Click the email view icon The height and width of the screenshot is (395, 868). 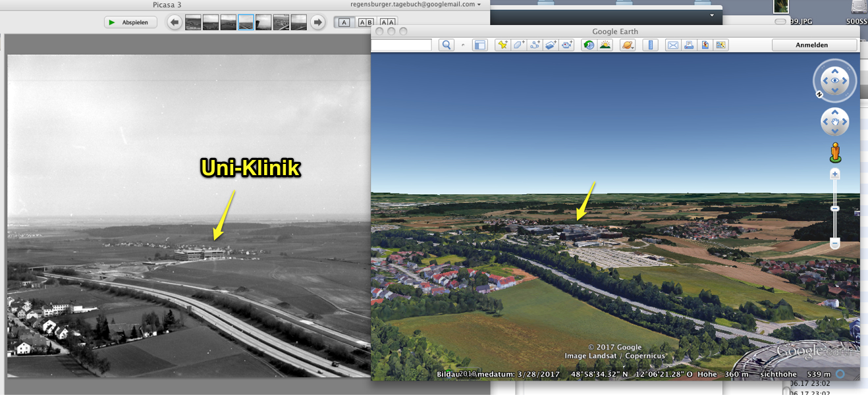click(672, 45)
